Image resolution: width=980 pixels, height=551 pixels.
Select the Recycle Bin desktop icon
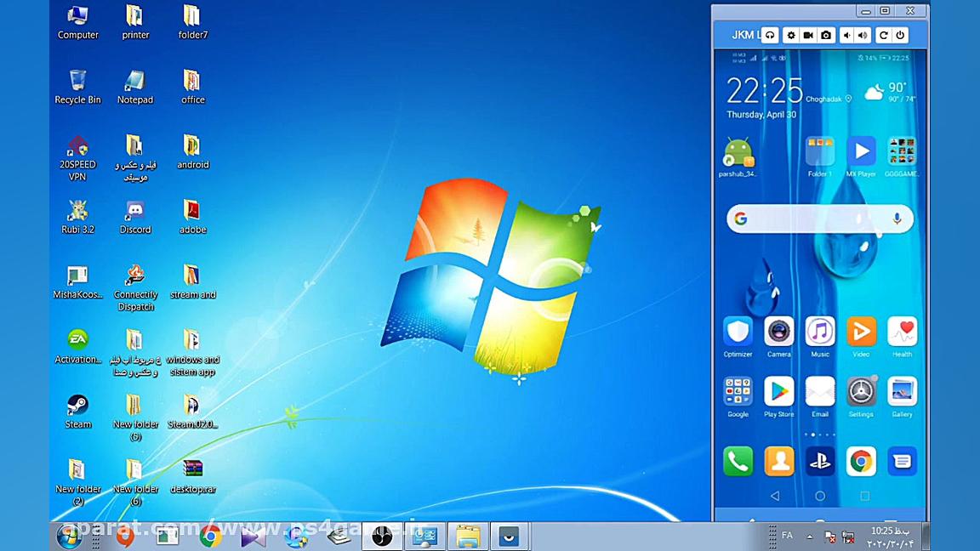pos(77,87)
